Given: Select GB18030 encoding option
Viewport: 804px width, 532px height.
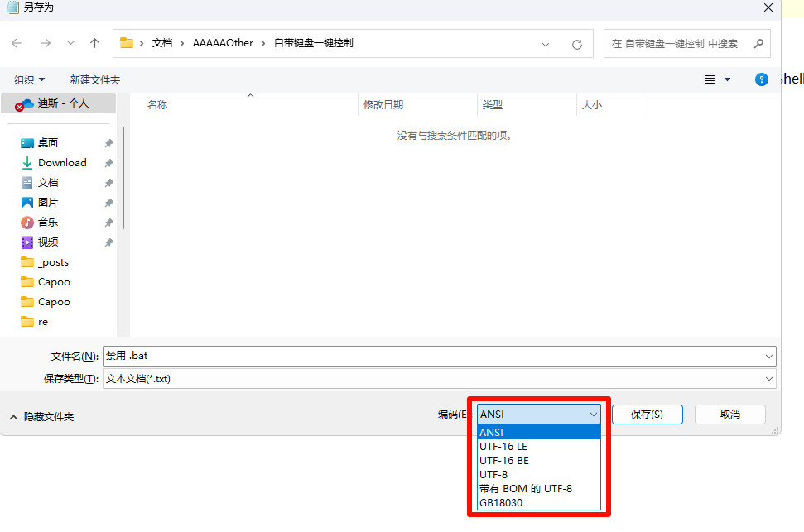Looking at the screenshot, I should pos(501,502).
